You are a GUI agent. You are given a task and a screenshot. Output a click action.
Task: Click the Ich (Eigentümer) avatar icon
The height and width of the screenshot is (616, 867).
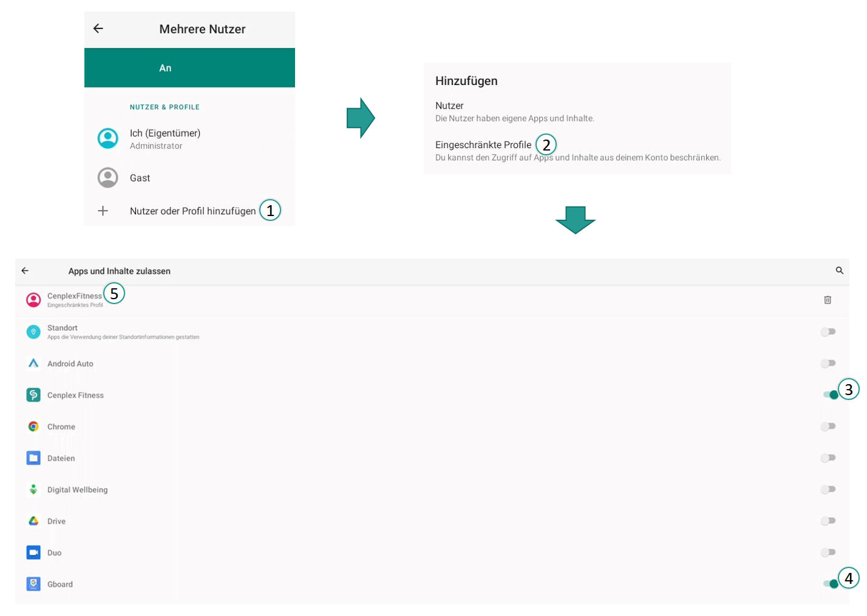tap(108, 138)
